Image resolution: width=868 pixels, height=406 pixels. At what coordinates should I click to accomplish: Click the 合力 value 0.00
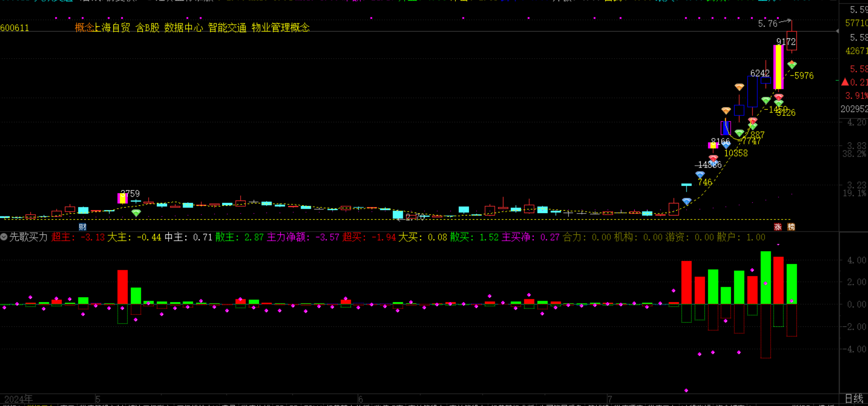pyautogui.click(x=601, y=238)
